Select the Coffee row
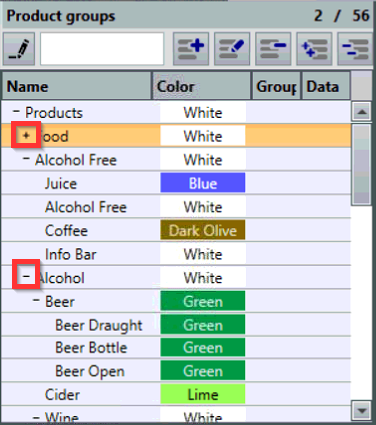Viewport: 376px width, 425px height. point(176,230)
